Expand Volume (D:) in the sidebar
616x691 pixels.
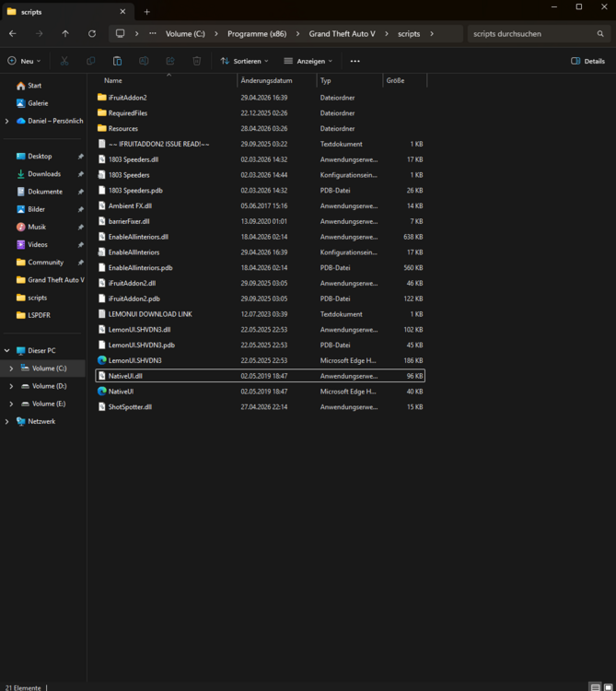click(x=11, y=386)
